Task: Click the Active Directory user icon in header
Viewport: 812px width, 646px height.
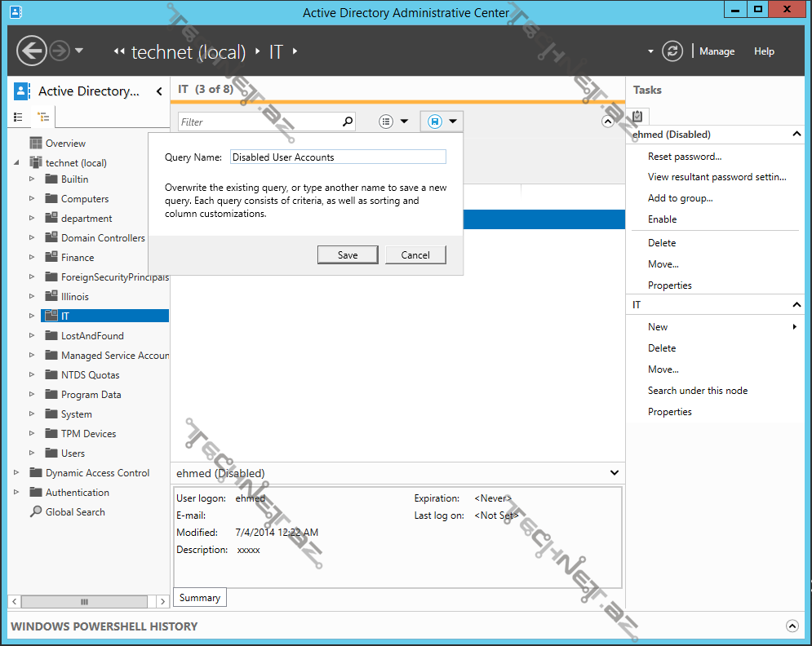Action: coord(22,91)
